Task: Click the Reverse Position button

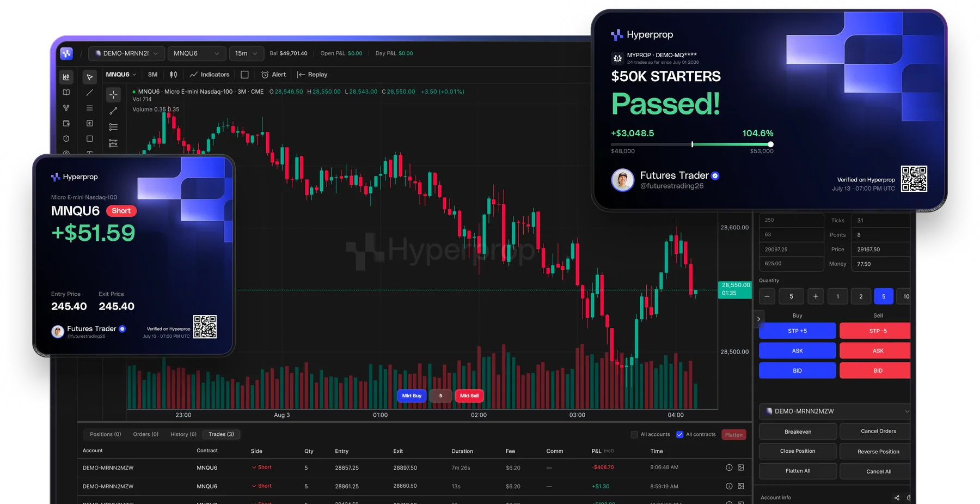Action: 875,451
